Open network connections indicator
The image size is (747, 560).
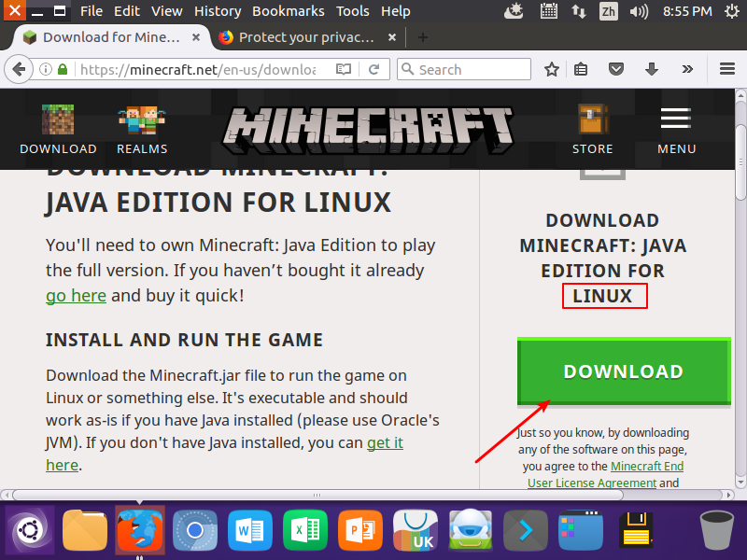[x=579, y=11]
